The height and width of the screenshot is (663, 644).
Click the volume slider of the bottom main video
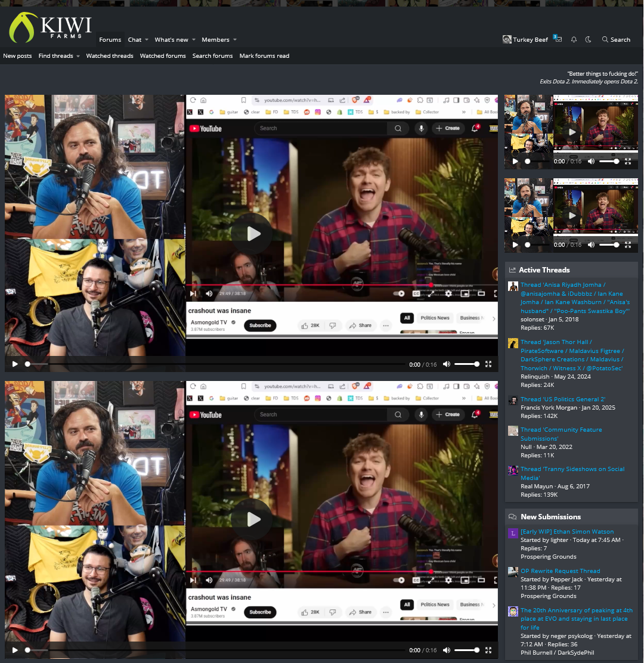(x=467, y=650)
